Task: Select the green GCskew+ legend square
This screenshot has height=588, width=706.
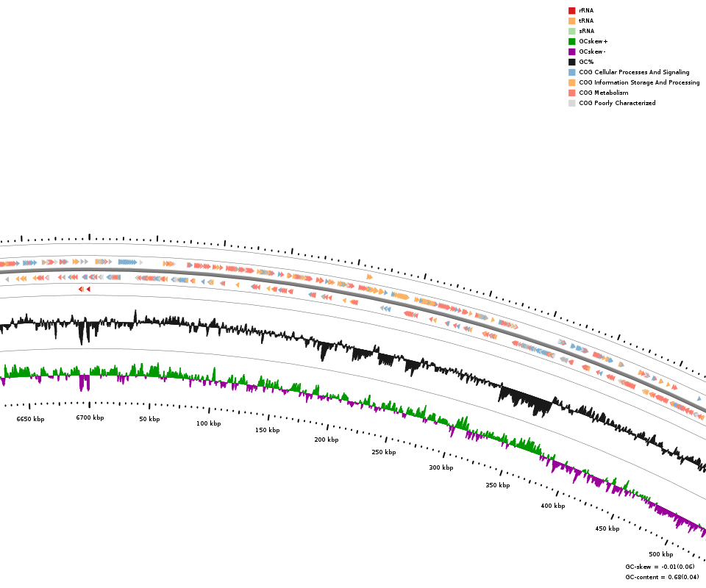Action: coord(571,41)
